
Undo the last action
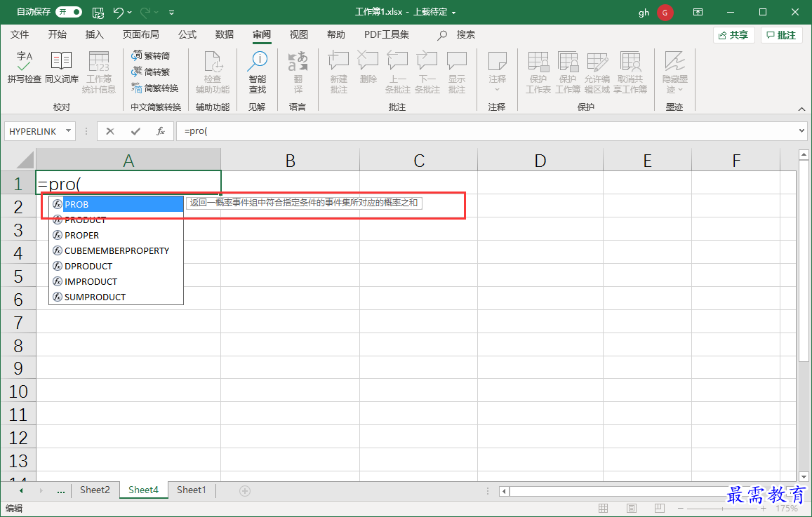(x=119, y=13)
